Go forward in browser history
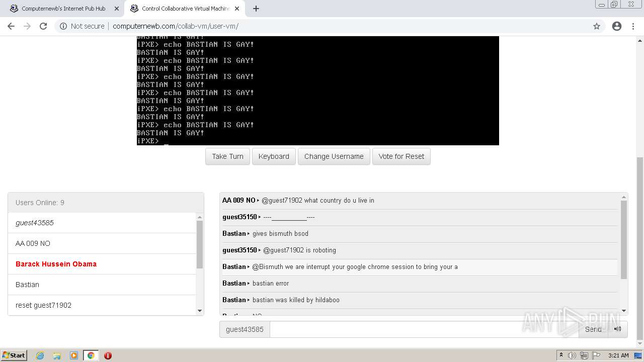 tap(27, 26)
